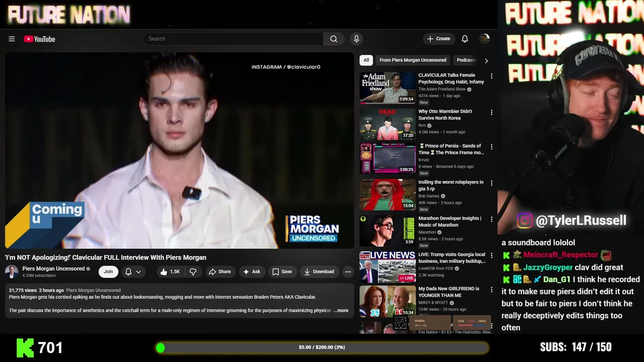Open gta 5 rp trolling thumbnail
This screenshot has width=644, height=362.
[387, 195]
